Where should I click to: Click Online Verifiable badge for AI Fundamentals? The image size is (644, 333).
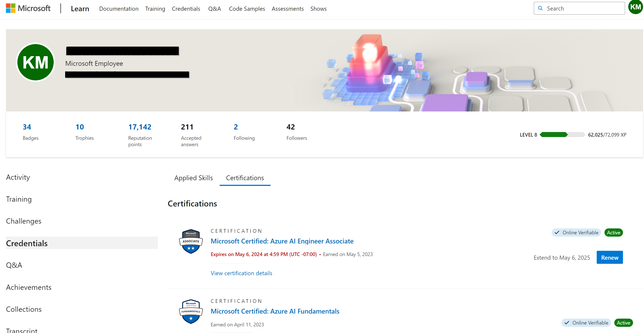click(x=586, y=323)
